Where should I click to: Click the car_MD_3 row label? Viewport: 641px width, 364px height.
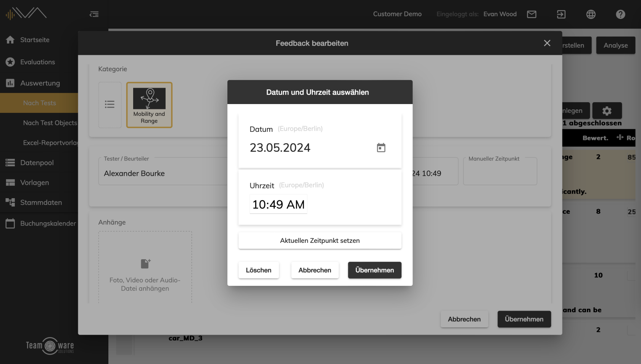coord(185,338)
